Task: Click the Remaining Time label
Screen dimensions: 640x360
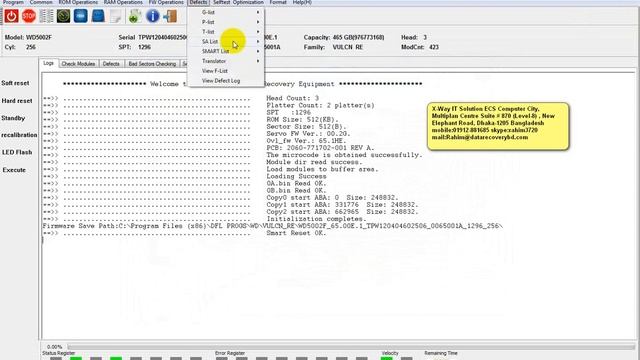Action: click(x=441, y=353)
